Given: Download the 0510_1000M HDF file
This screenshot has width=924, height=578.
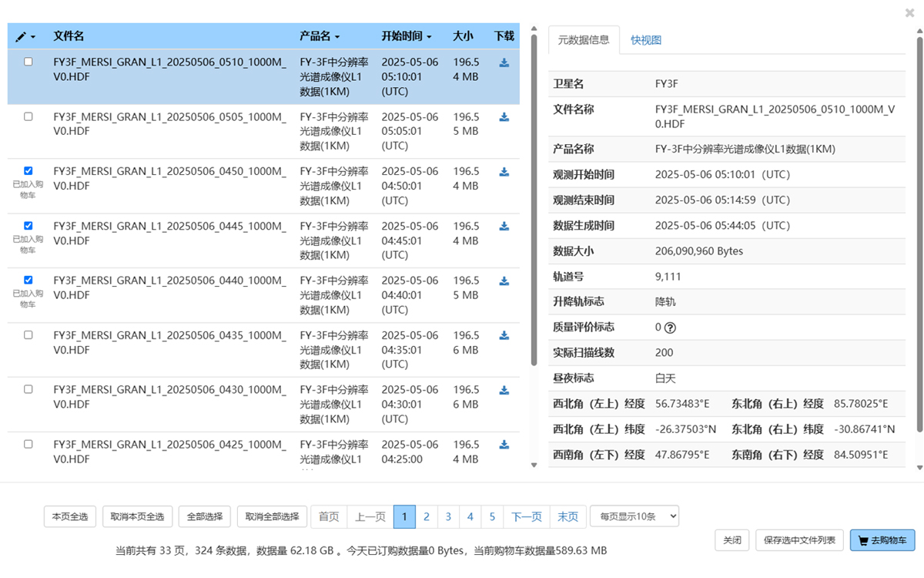Looking at the screenshot, I should (504, 63).
